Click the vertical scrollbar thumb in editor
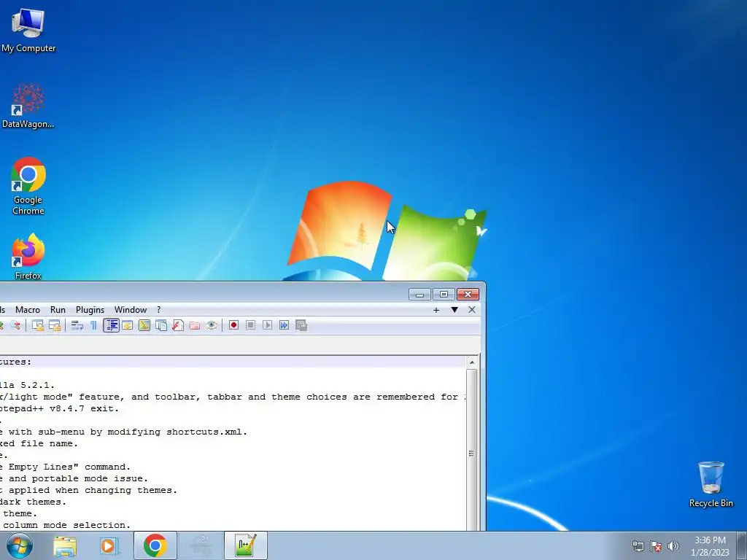The height and width of the screenshot is (560, 747). click(472, 454)
